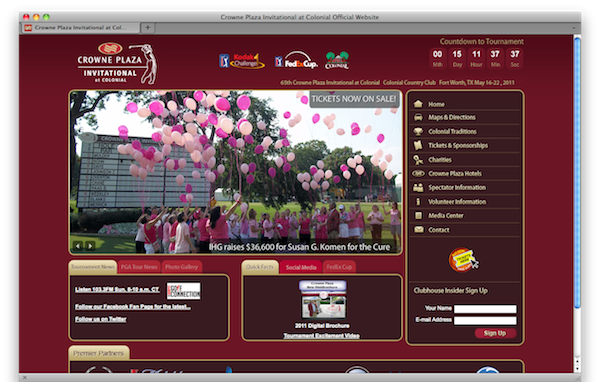Click the ticket icon for Tickets & Sponsorships
Viewport: 600px width, 382px height.
pos(418,145)
